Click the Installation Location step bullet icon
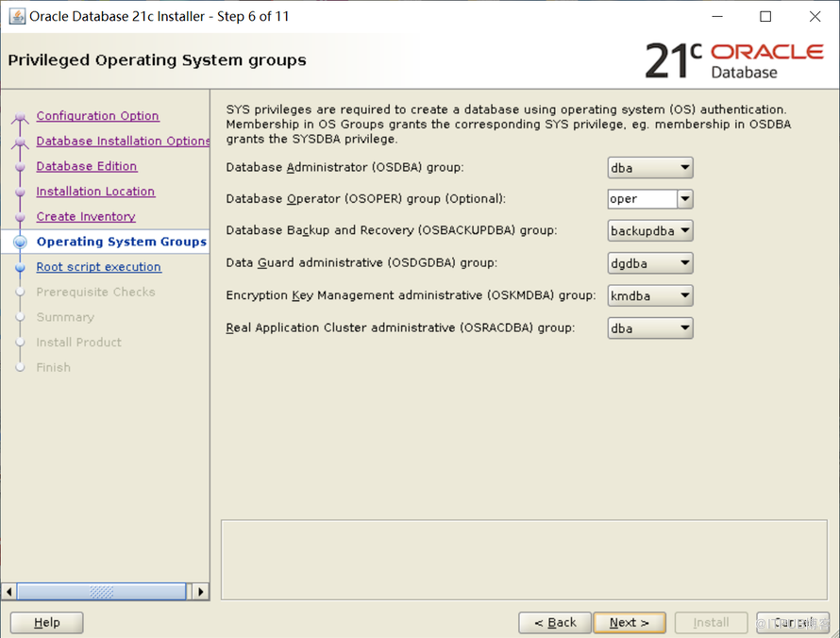Viewport: 840px width, 638px height. (20, 192)
